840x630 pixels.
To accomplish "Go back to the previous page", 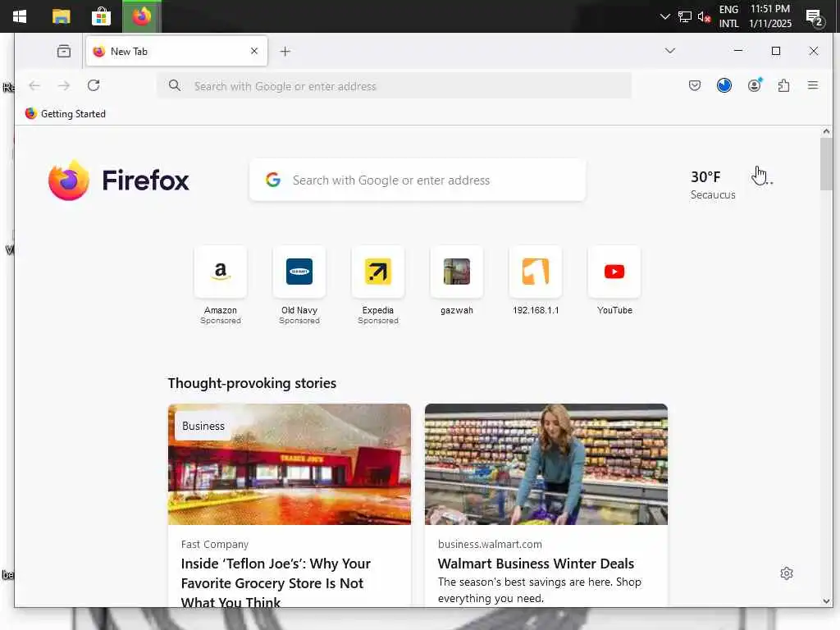I will pyautogui.click(x=34, y=85).
